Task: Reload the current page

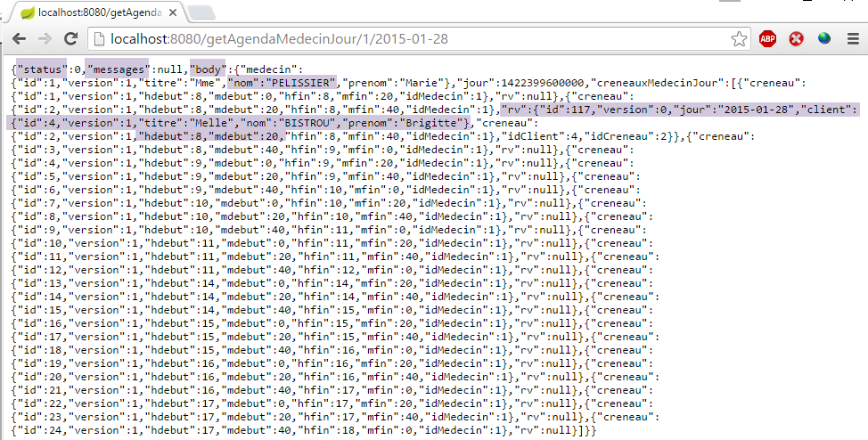Action: (x=70, y=39)
